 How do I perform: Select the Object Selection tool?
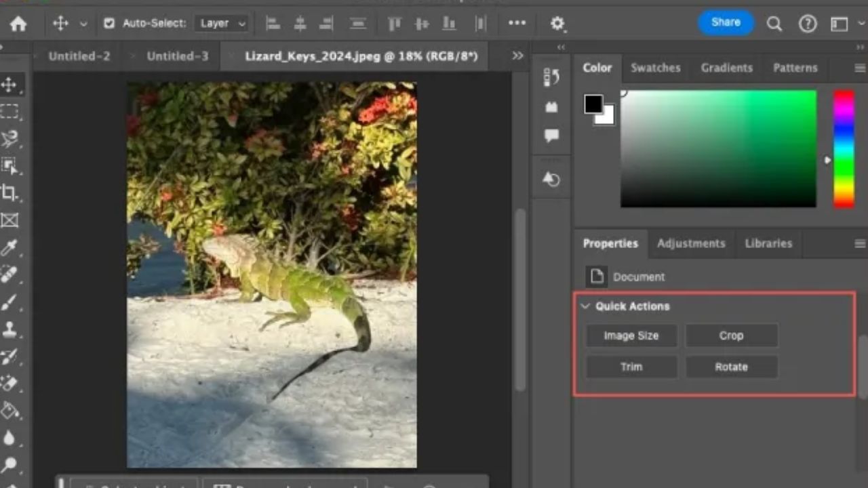click(x=9, y=166)
